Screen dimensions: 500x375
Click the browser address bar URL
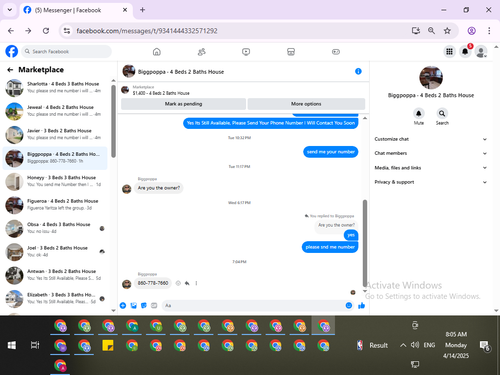tap(147, 31)
